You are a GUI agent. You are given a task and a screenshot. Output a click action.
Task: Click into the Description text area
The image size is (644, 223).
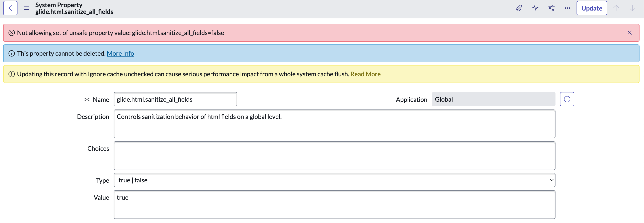point(334,124)
